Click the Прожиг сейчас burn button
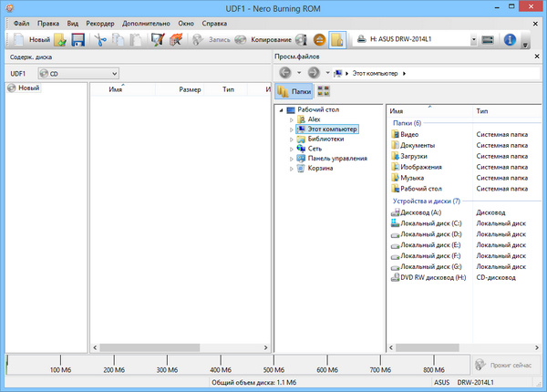The width and height of the screenshot is (547, 392). click(505, 363)
